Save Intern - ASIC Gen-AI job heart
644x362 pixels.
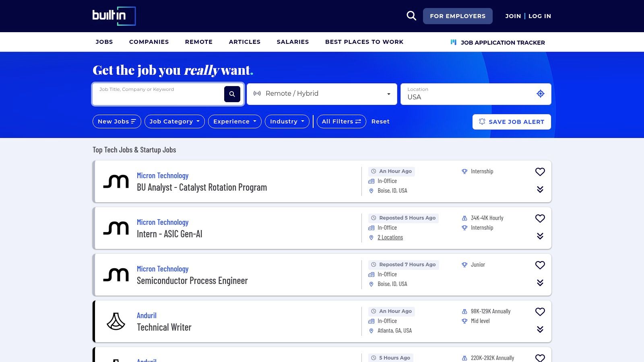pos(540,218)
